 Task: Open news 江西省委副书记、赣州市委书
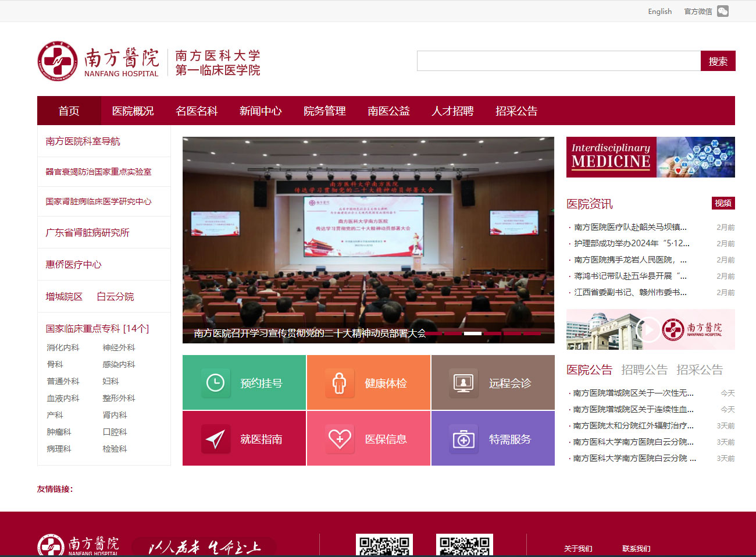click(x=630, y=292)
